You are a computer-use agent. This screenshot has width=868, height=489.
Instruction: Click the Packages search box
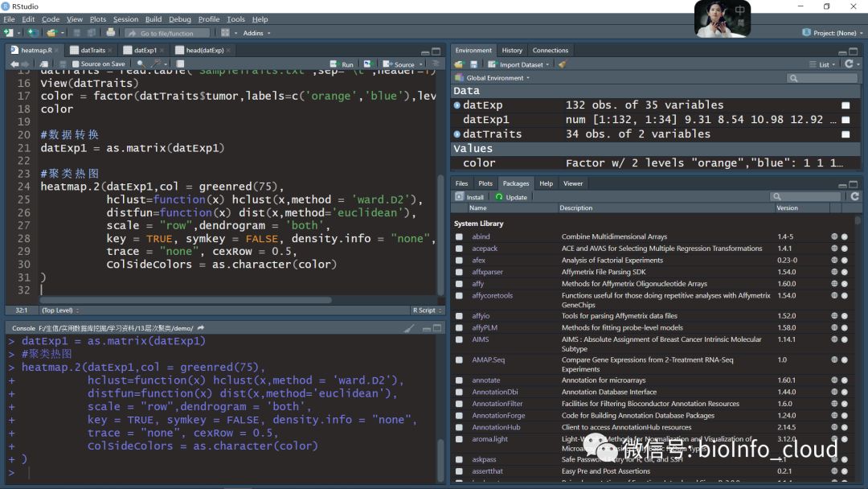tap(805, 196)
